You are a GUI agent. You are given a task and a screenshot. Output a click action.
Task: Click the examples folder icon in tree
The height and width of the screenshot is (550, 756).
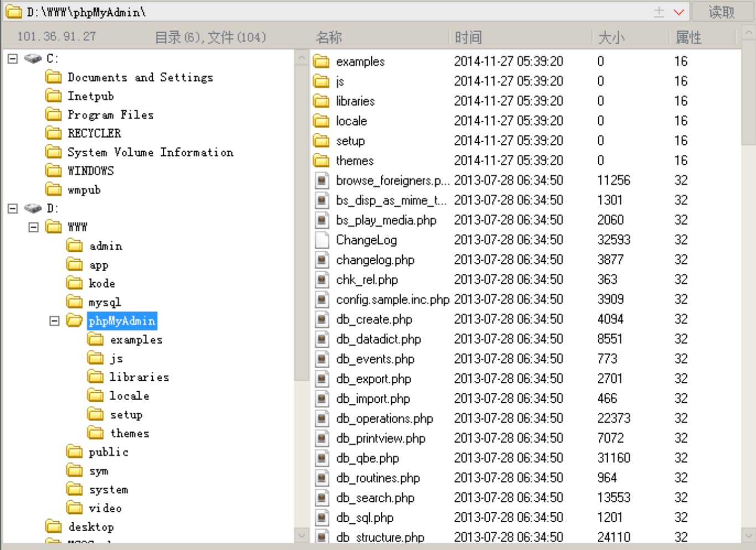point(95,339)
